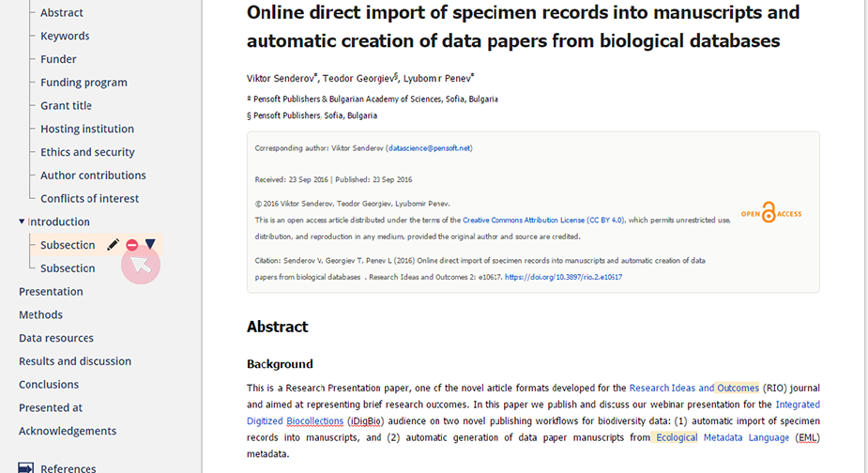Viewport: 868px width, 473px height.
Task: Click the Pensoft Publishers, Sofia, Bulgaria affiliation
Action: (312, 115)
